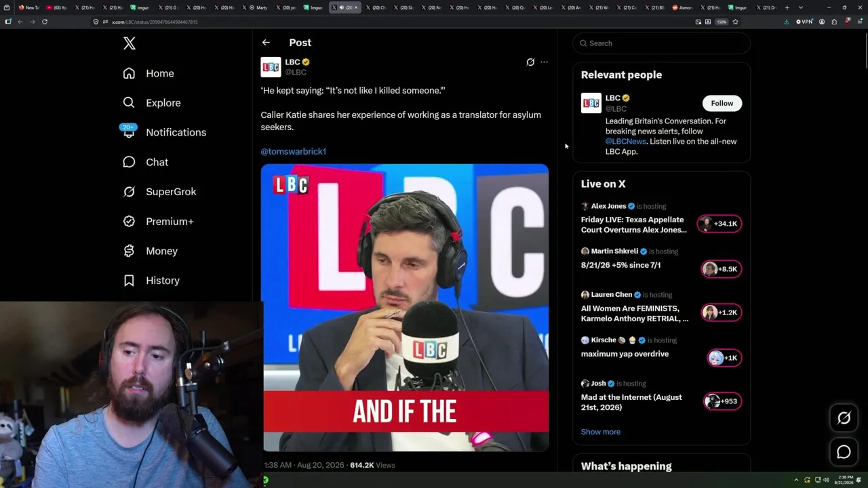Open the LBC avatar on the post
868x488 pixels.
[271, 67]
